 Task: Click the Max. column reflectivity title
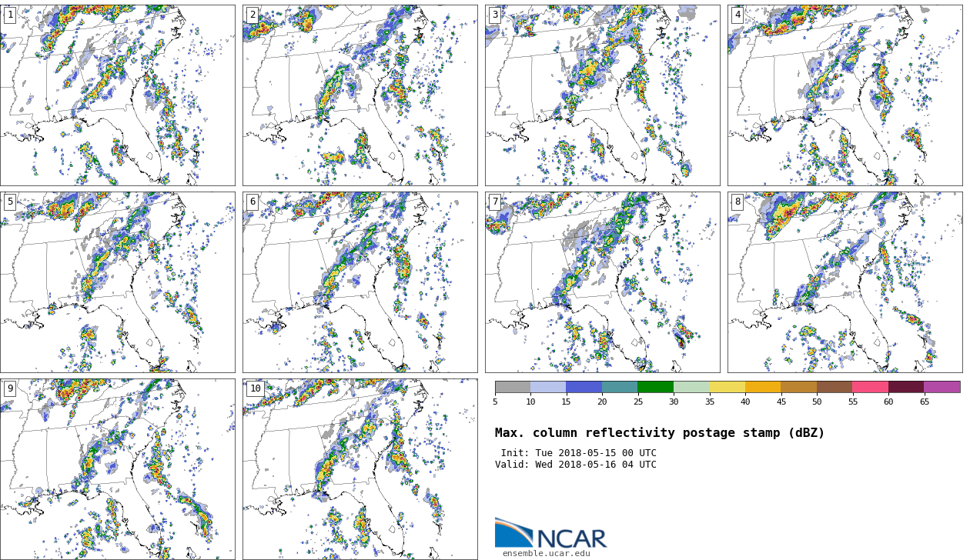point(659,433)
